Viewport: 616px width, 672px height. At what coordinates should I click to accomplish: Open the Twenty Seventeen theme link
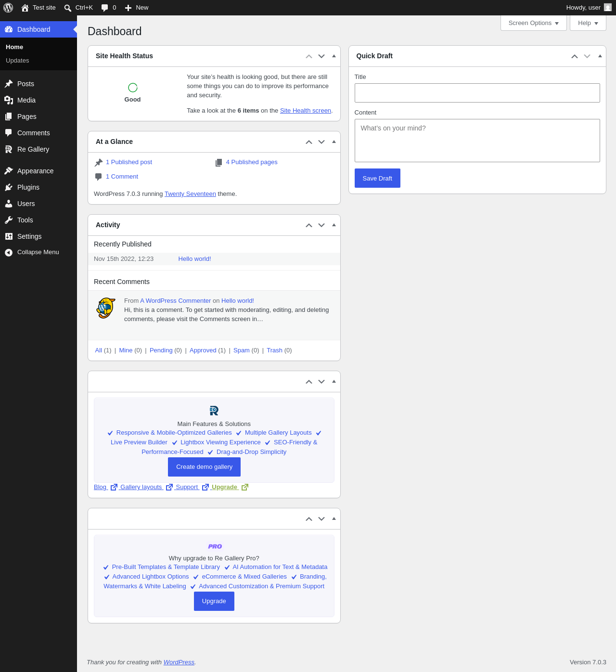click(x=190, y=194)
